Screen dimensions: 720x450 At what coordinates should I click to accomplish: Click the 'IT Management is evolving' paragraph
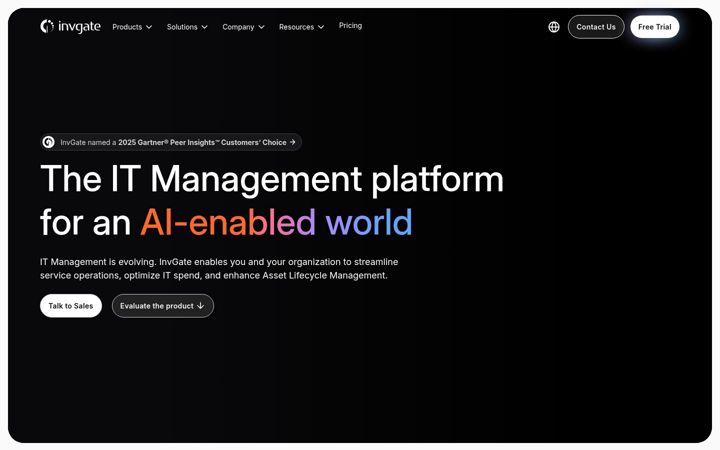(219, 269)
